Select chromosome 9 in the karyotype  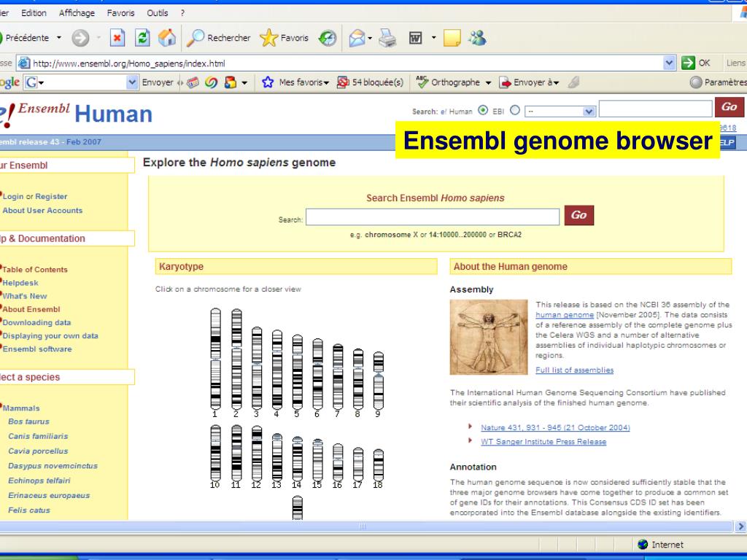pyautogui.click(x=379, y=381)
